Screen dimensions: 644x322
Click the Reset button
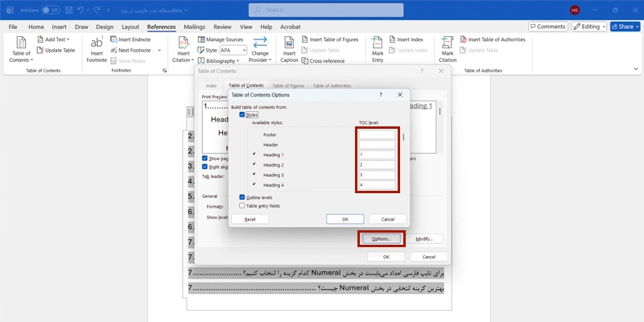250,219
